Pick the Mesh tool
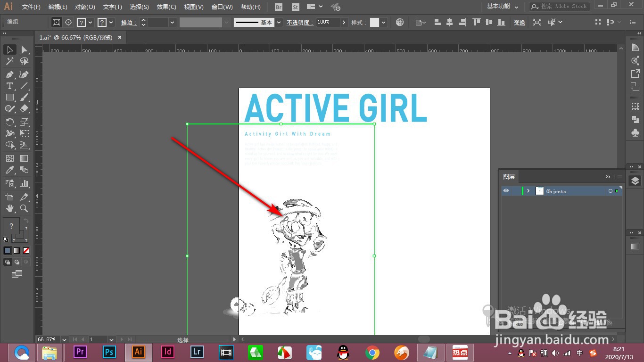 (x=10, y=158)
